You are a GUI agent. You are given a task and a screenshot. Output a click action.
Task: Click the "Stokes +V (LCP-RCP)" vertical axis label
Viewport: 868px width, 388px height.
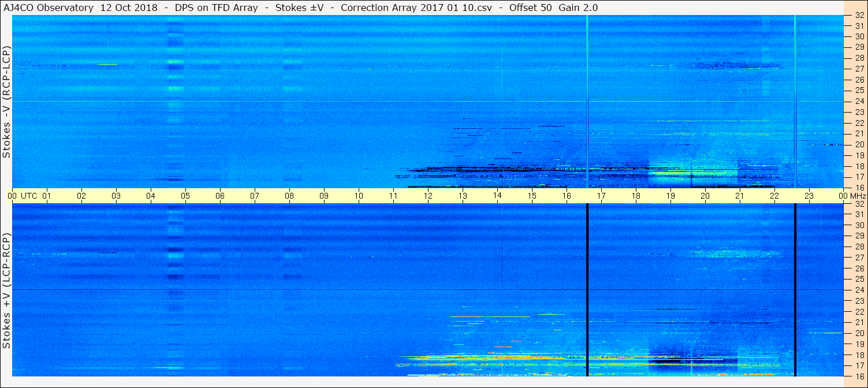[6, 291]
